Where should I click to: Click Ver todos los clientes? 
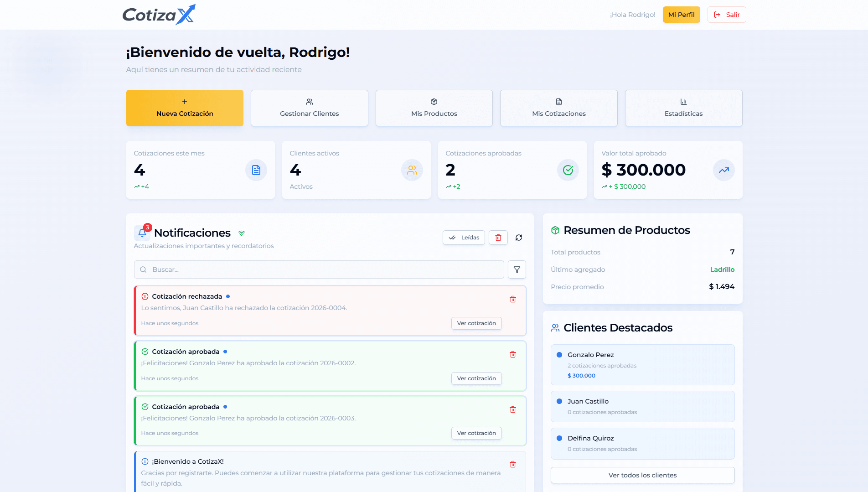(642, 475)
